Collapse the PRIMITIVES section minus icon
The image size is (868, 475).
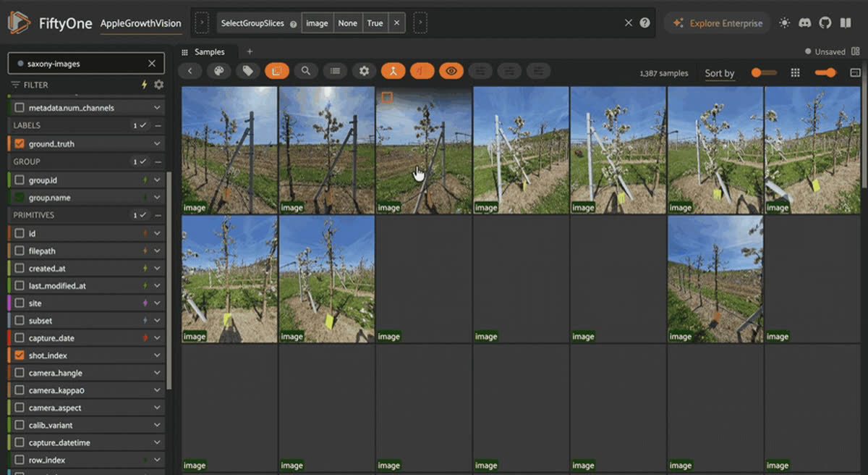[158, 216]
